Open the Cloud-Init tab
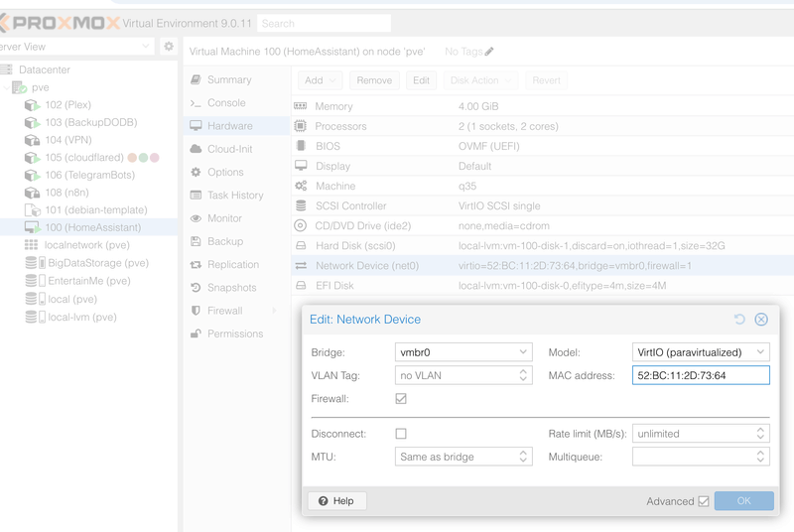This screenshot has height=532, width=794. [x=236, y=149]
